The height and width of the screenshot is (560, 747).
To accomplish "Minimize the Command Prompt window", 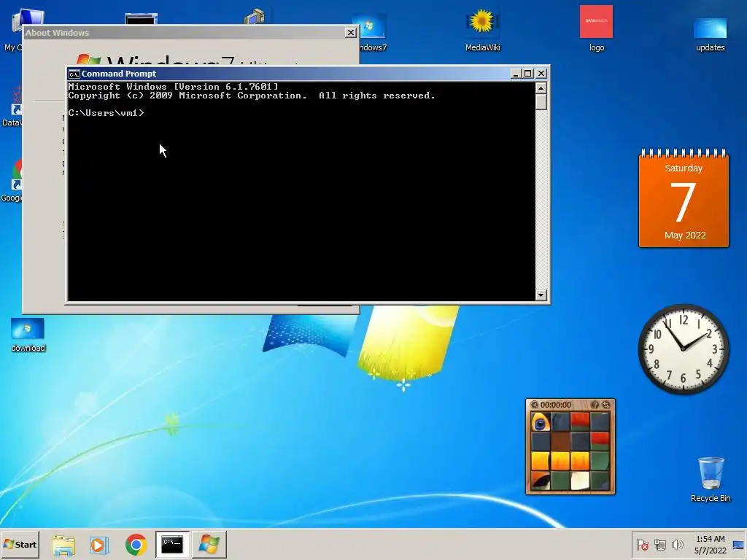I will pos(516,74).
